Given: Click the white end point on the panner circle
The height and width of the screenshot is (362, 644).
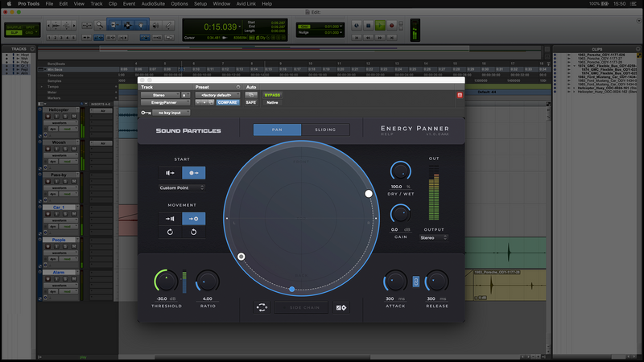Looking at the screenshot, I should tap(369, 194).
